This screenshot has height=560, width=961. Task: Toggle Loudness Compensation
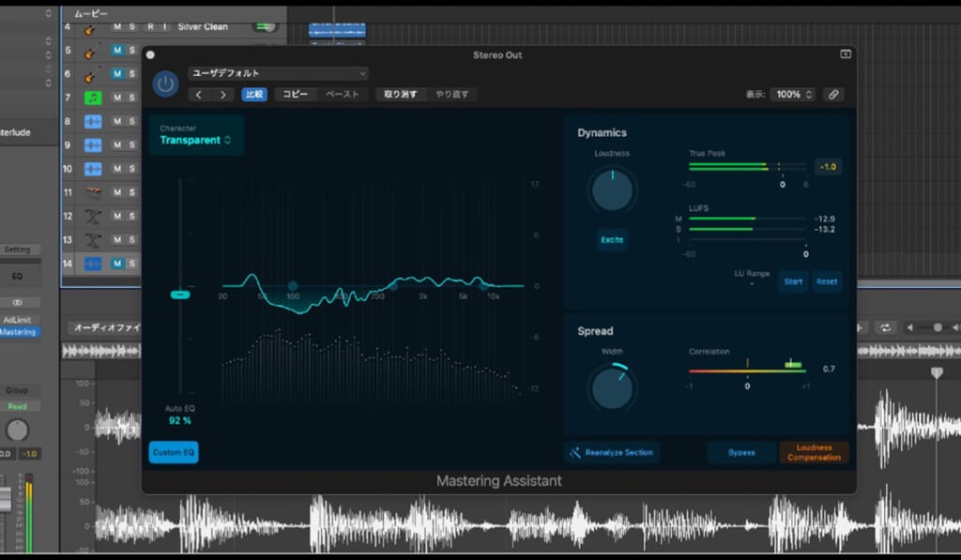pyautogui.click(x=814, y=452)
